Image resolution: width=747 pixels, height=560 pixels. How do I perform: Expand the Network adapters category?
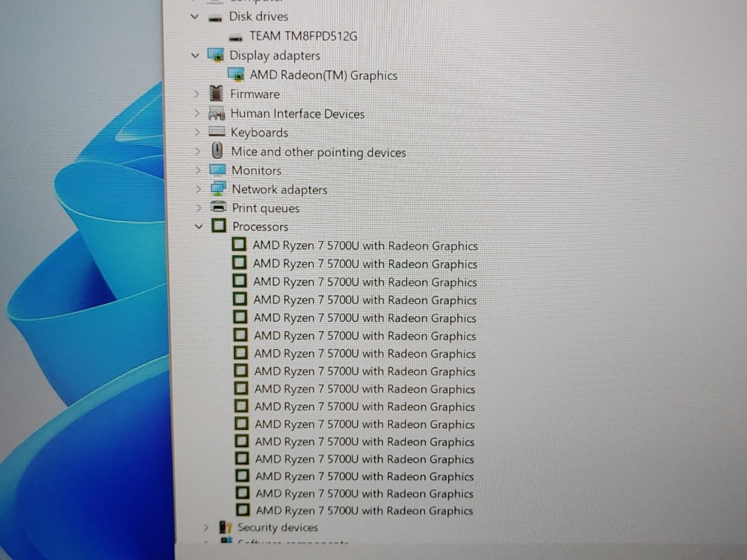click(198, 189)
